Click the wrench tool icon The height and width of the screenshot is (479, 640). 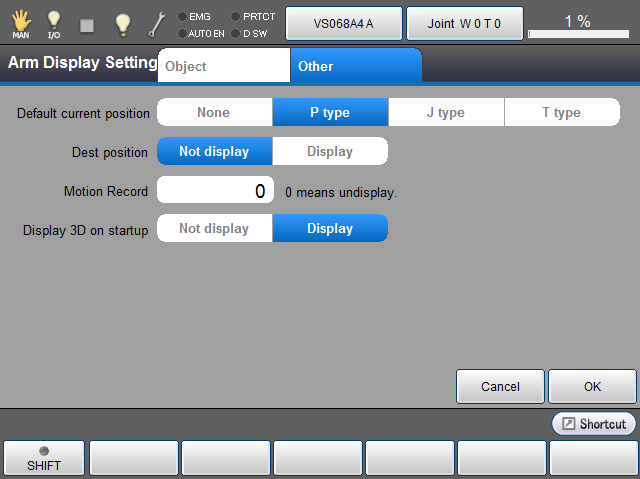(157, 24)
